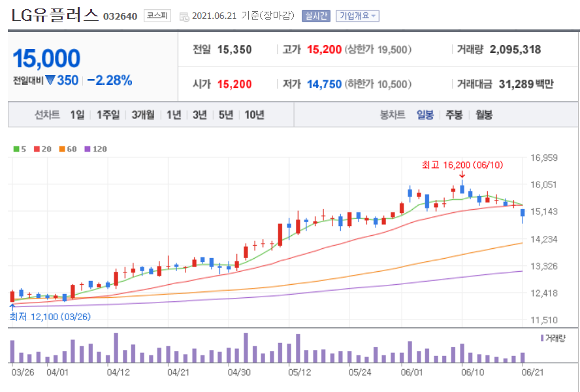
Task: Click the 하한가 10,500 text
Action: [378, 84]
